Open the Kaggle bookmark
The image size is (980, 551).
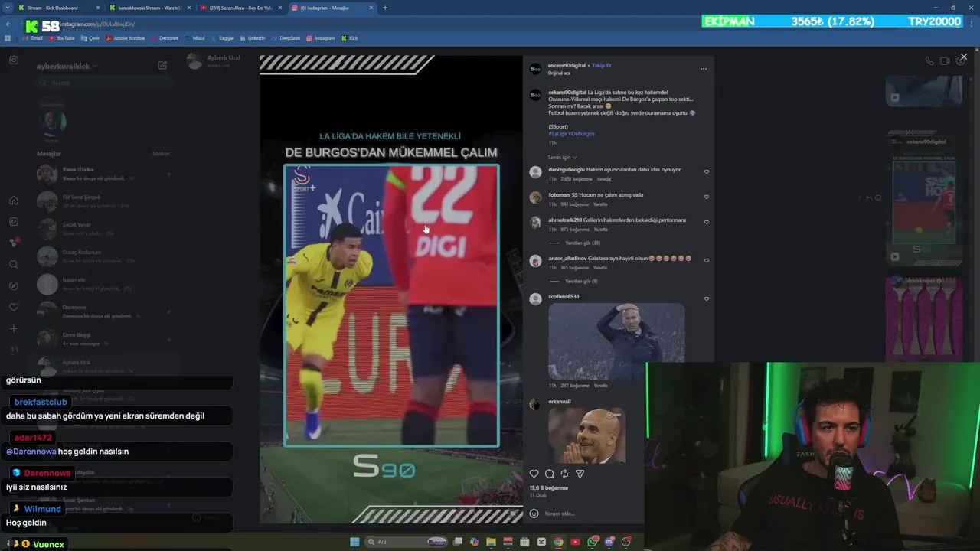click(222, 37)
